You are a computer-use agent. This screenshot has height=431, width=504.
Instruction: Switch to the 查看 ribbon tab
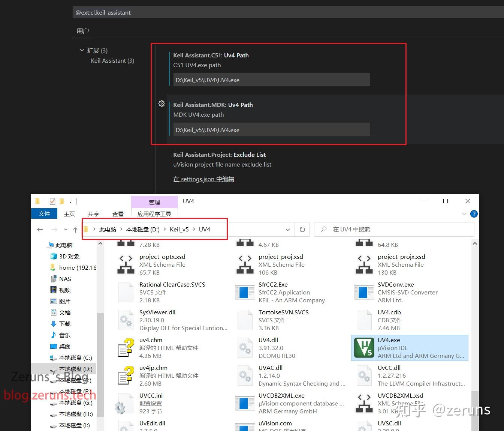pos(117,213)
